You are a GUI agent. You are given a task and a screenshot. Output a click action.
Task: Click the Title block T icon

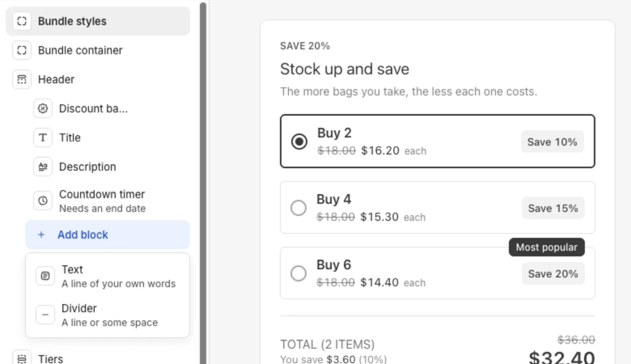[43, 138]
